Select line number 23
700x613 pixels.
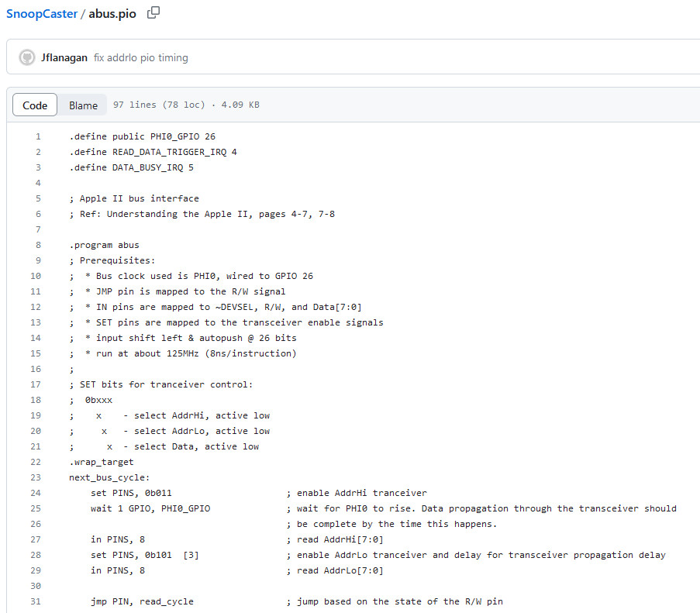[35, 477]
